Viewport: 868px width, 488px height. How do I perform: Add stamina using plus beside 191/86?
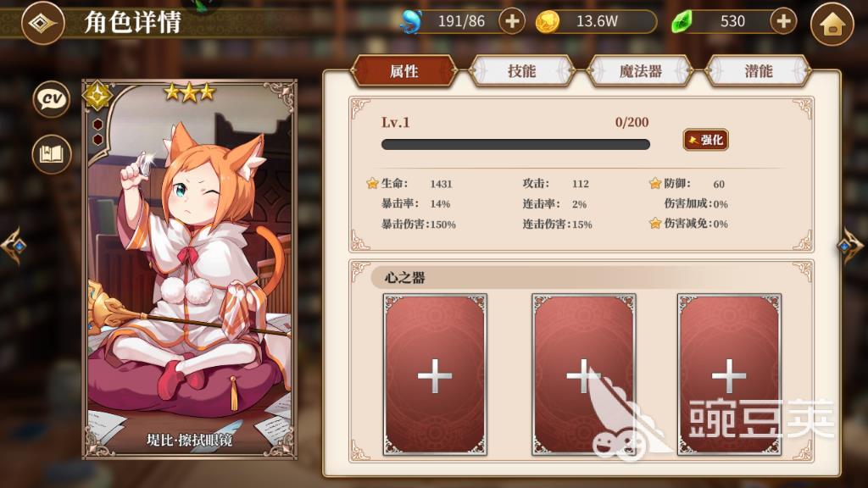point(512,21)
